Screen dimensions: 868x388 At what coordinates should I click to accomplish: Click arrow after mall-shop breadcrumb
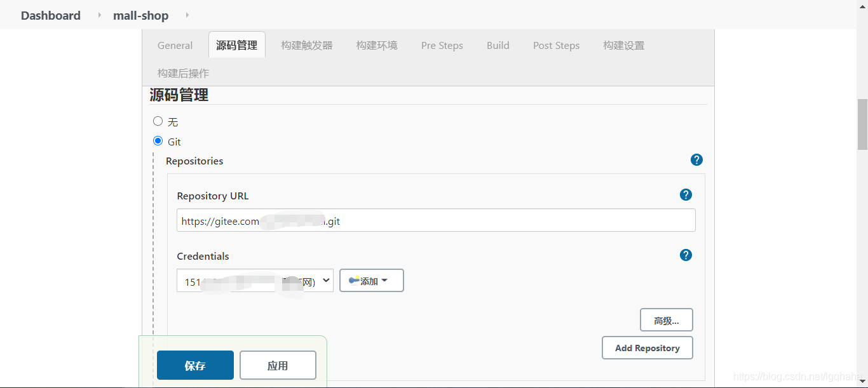(x=187, y=15)
